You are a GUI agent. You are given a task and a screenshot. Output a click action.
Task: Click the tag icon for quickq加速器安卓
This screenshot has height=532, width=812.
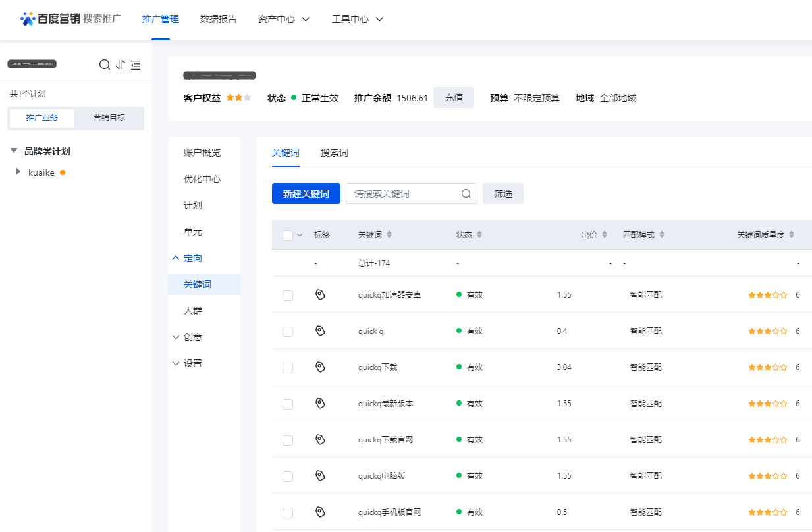point(320,295)
